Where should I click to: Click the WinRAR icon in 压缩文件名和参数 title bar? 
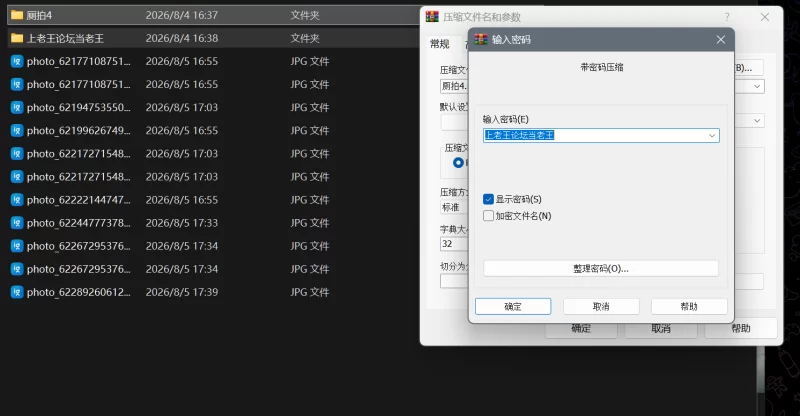click(432, 17)
